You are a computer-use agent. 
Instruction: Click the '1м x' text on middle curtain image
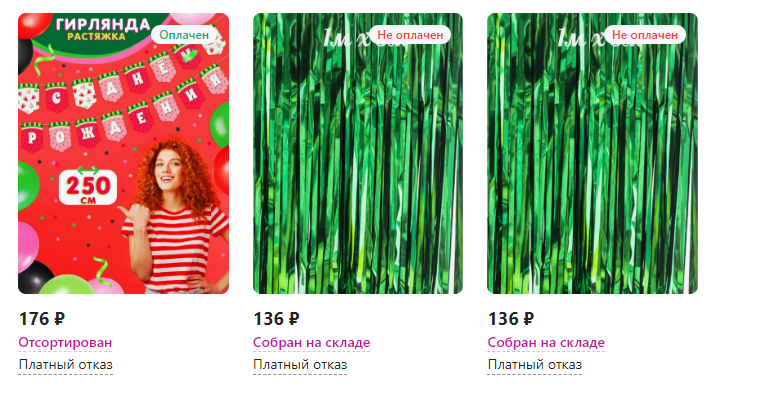click(x=346, y=38)
